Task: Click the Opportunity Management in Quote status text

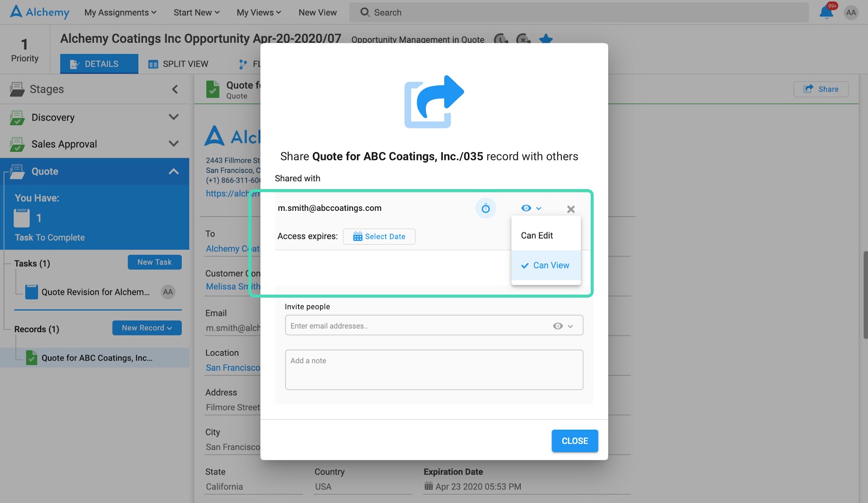Action: point(418,40)
